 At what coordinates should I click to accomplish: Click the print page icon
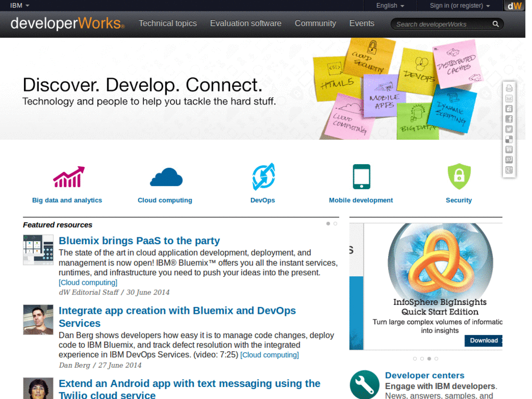pos(509,88)
